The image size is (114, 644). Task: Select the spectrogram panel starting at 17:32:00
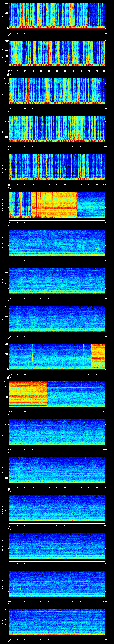(57, 129)
